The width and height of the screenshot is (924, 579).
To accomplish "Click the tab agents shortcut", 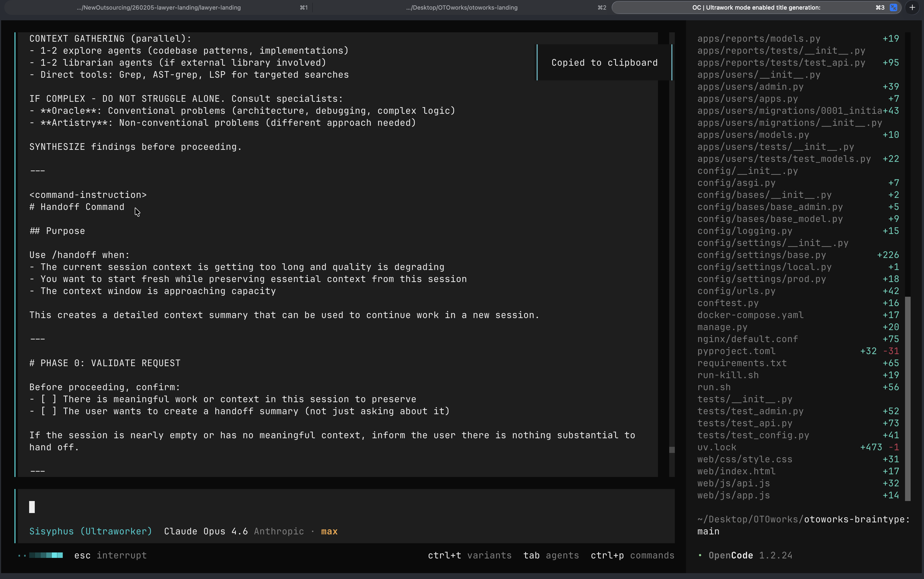I will pyautogui.click(x=551, y=555).
